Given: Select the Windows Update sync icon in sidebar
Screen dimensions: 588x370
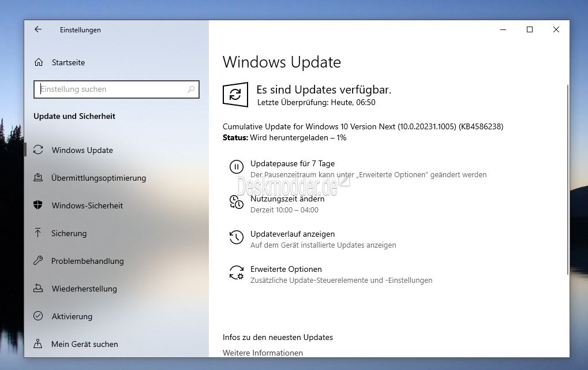Looking at the screenshot, I should [x=38, y=150].
